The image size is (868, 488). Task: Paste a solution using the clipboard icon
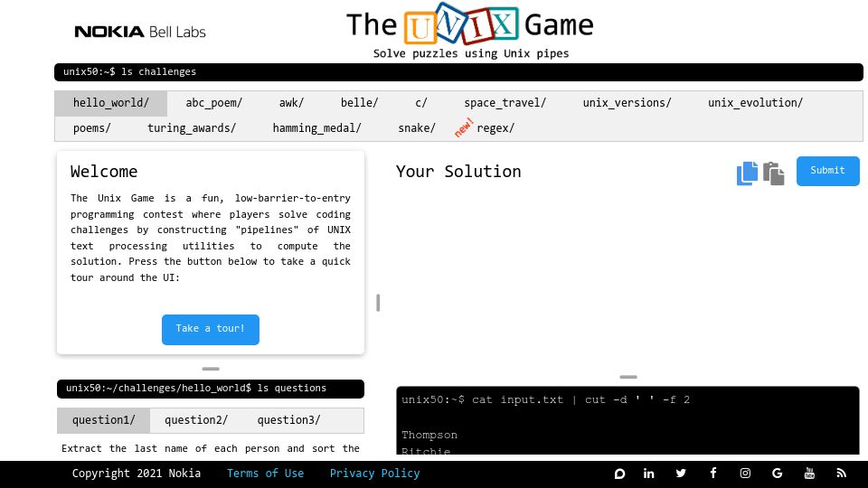(773, 174)
